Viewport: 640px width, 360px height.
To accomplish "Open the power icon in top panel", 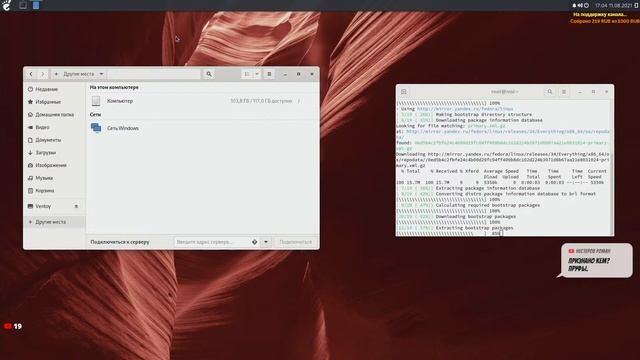I will (587, 5).
